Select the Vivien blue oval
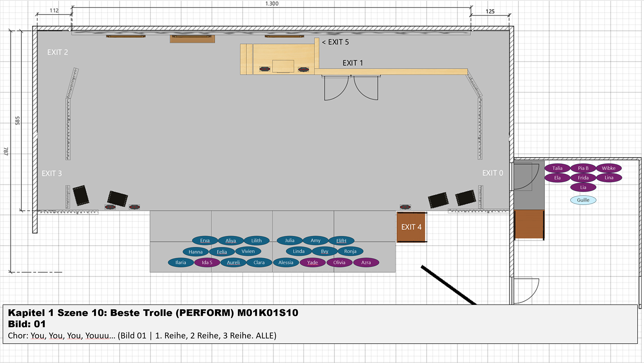 (x=248, y=251)
